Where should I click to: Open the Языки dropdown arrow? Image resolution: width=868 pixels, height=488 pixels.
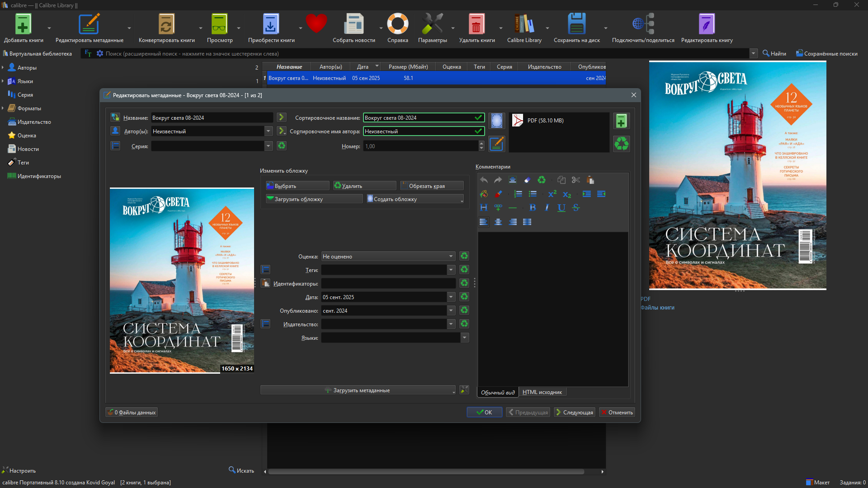(x=464, y=338)
